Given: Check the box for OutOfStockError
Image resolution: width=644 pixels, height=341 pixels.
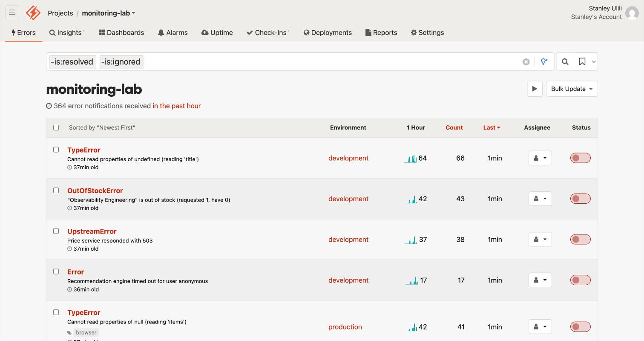Looking at the screenshot, I should [56, 190].
